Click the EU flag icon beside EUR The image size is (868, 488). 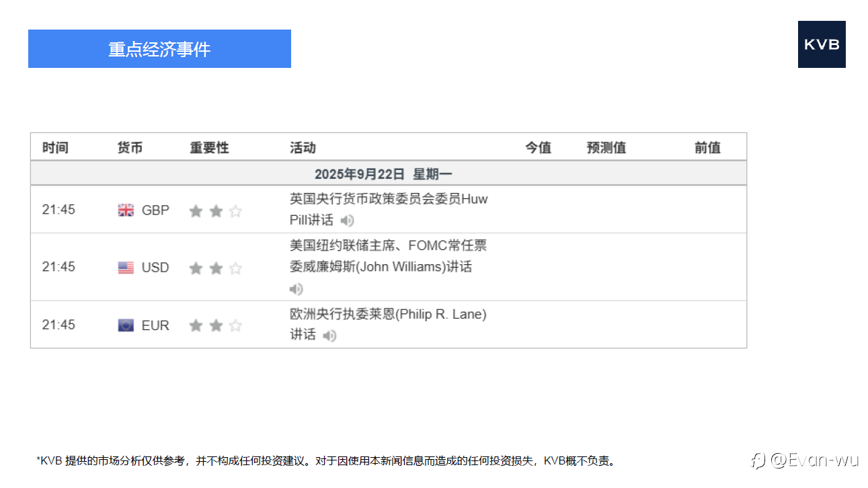click(126, 325)
